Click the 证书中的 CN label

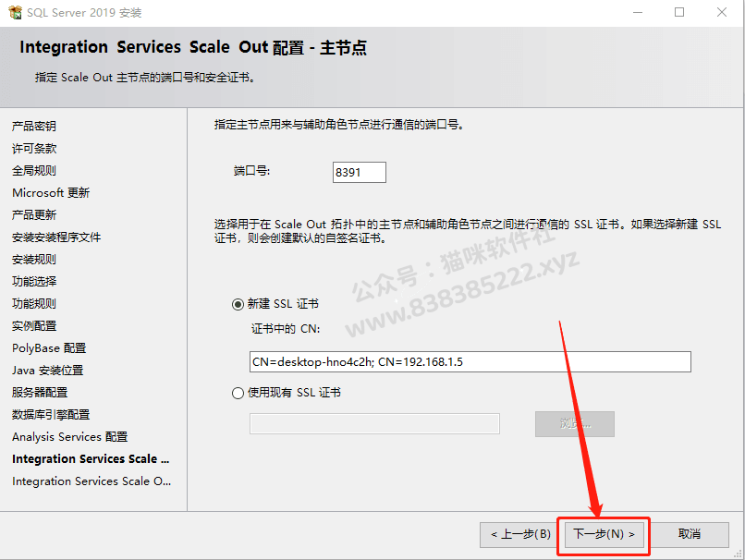(286, 329)
